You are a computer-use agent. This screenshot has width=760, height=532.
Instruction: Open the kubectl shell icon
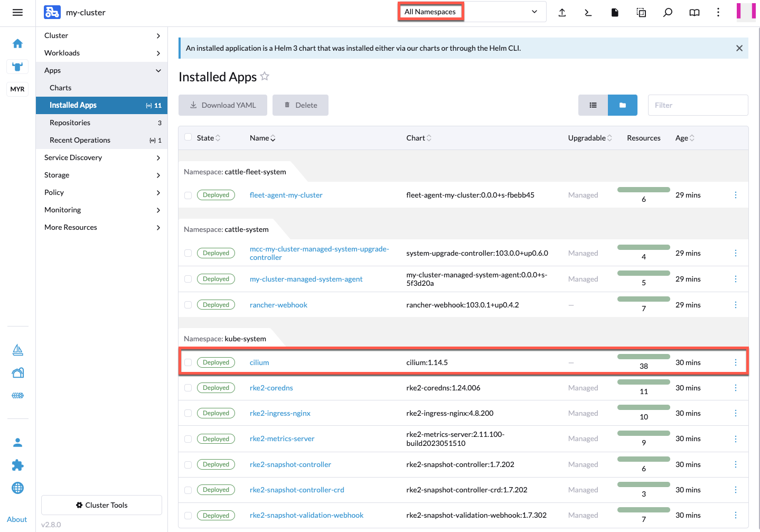(x=588, y=12)
